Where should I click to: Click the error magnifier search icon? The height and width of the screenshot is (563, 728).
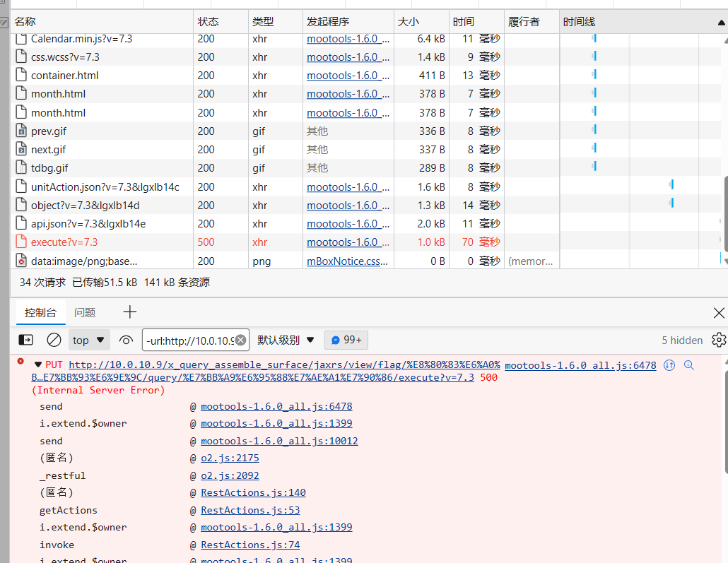(x=689, y=365)
